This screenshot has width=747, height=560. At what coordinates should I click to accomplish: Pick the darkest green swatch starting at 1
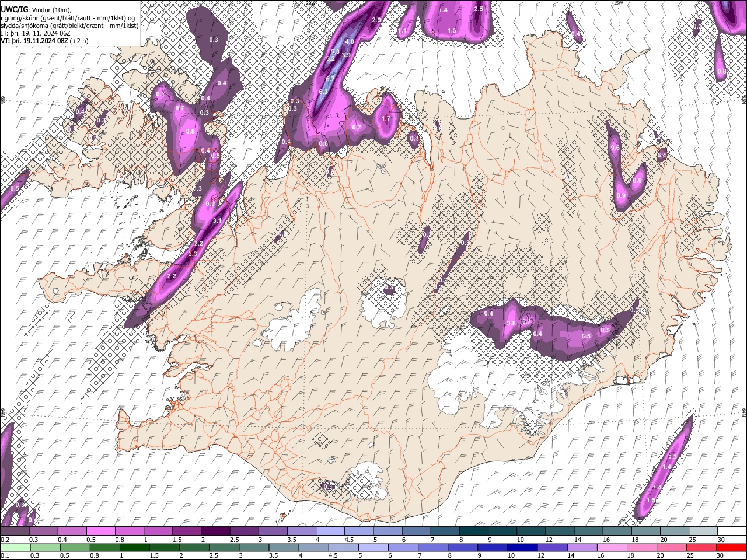click(x=134, y=547)
